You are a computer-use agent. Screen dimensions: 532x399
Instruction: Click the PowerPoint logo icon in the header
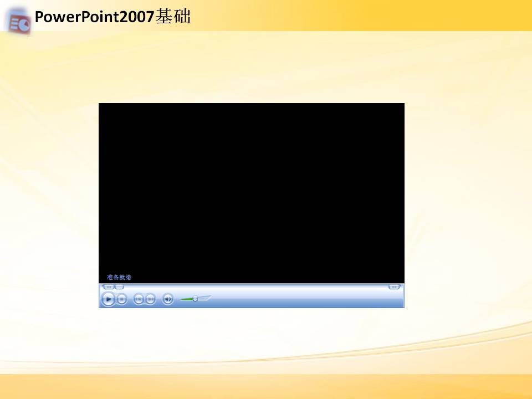pos(19,22)
